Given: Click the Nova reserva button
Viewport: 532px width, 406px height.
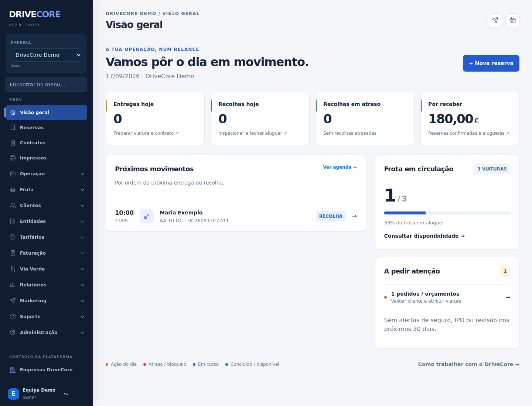Looking at the screenshot, I should tap(491, 63).
